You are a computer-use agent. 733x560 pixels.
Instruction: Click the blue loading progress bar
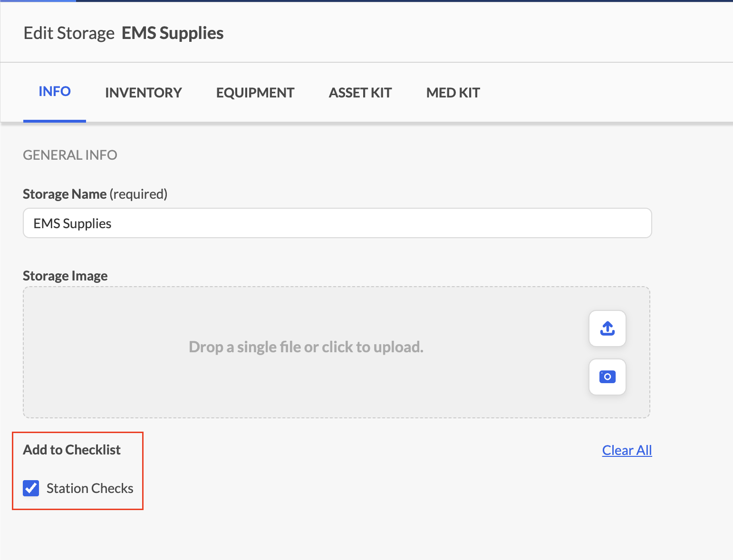coord(38,1)
